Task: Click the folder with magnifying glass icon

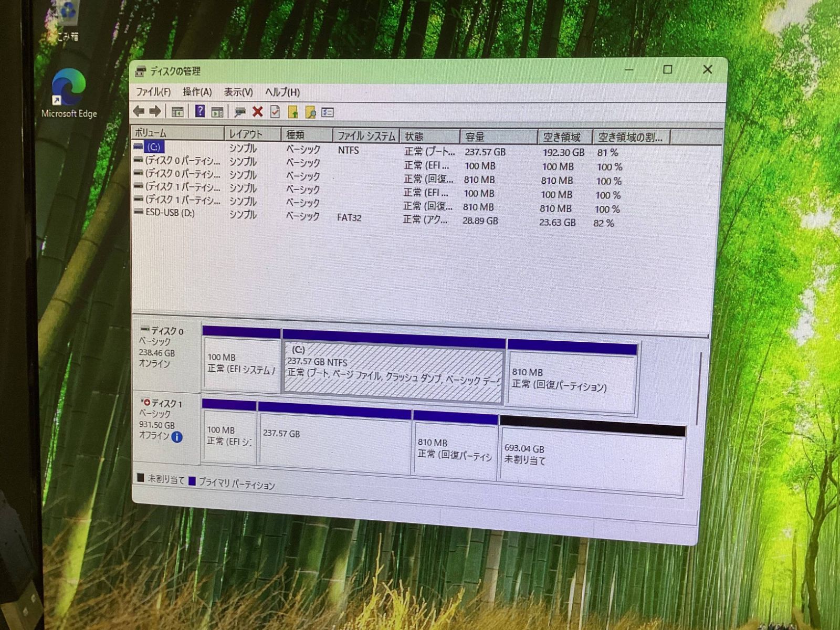Action: [x=310, y=111]
